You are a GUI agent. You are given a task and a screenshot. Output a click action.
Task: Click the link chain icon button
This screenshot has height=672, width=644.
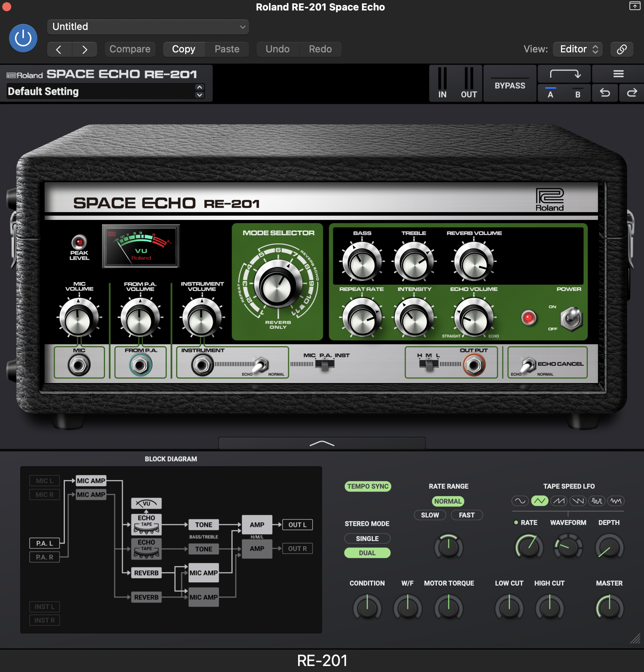coord(622,49)
